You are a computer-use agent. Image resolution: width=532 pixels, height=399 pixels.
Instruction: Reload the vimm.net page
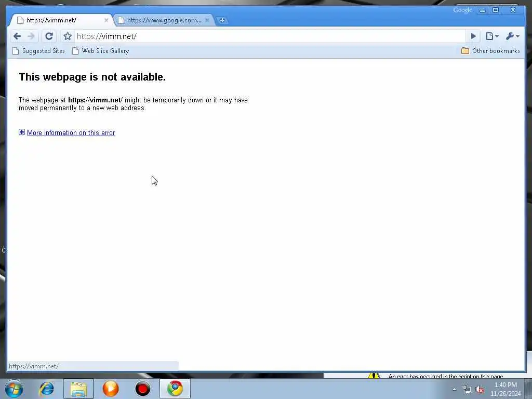pos(49,36)
